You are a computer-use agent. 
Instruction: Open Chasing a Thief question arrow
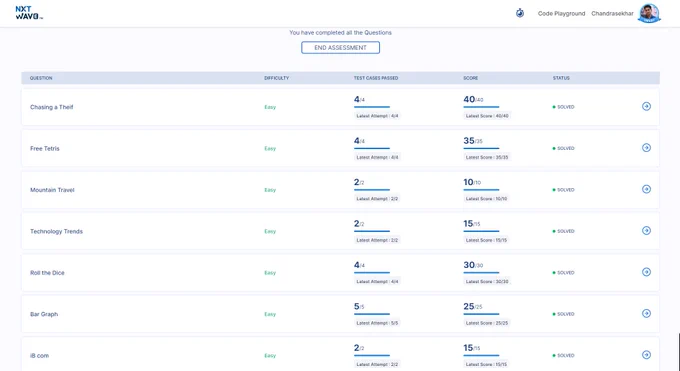646,106
